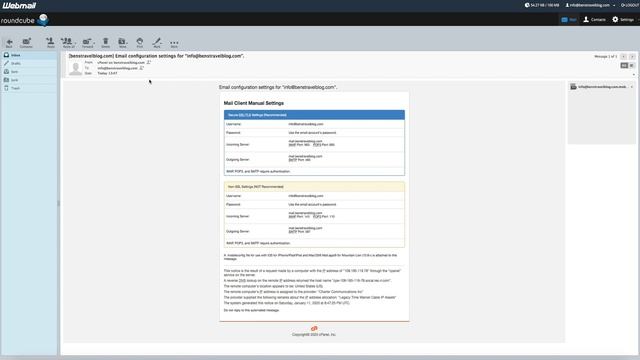Click the Webmail logo

[x=19, y=5]
